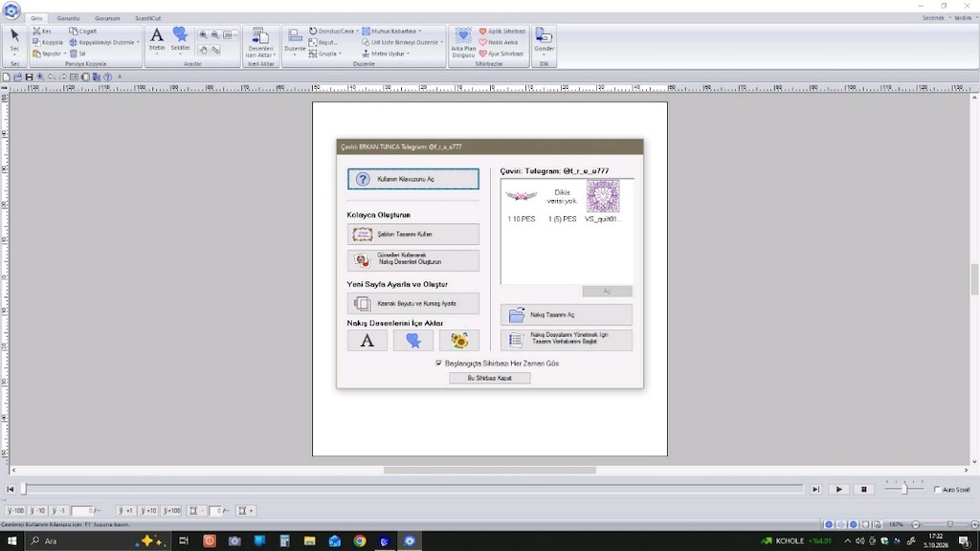Choose the Şekiller shapes tool
Viewport: 980px width, 551px height.
(x=180, y=41)
